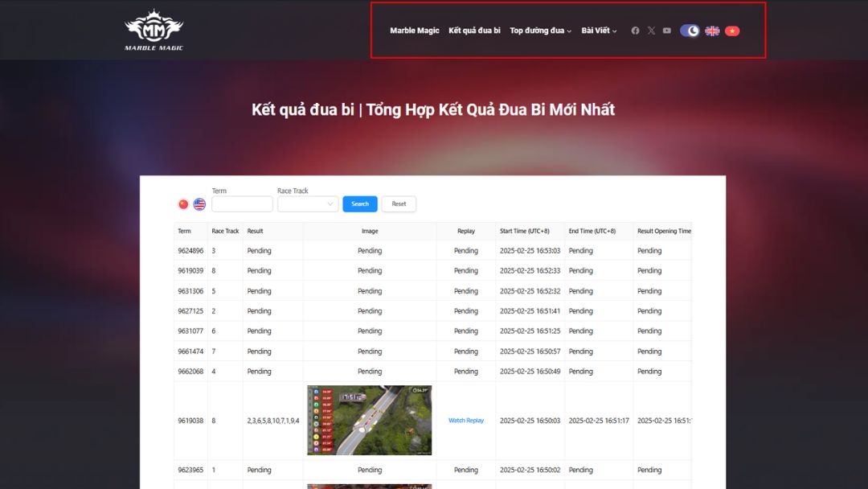Click term number 9623965
This screenshot has height=489, width=868.
(190, 470)
